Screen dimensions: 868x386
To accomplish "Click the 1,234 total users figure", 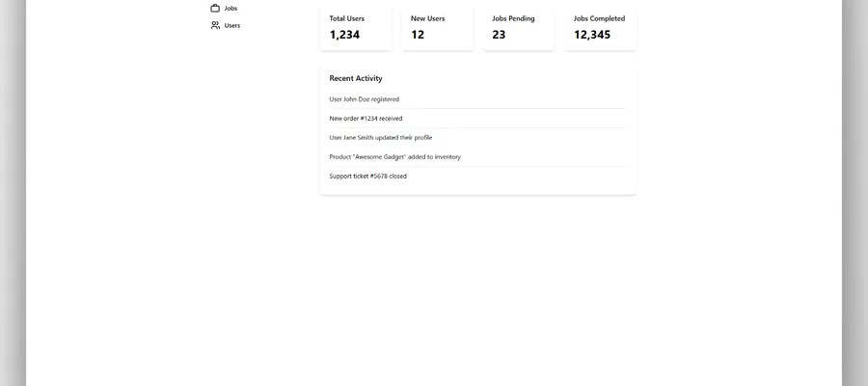I will [x=344, y=35].
